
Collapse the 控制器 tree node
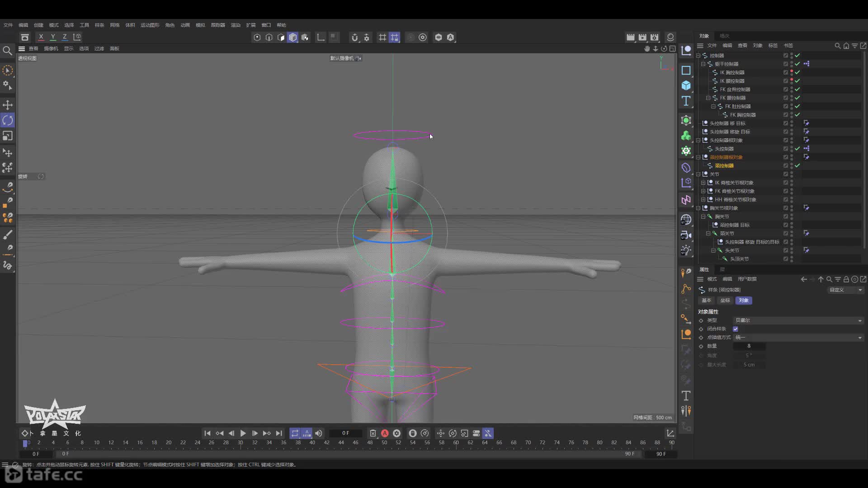(698, 56)
